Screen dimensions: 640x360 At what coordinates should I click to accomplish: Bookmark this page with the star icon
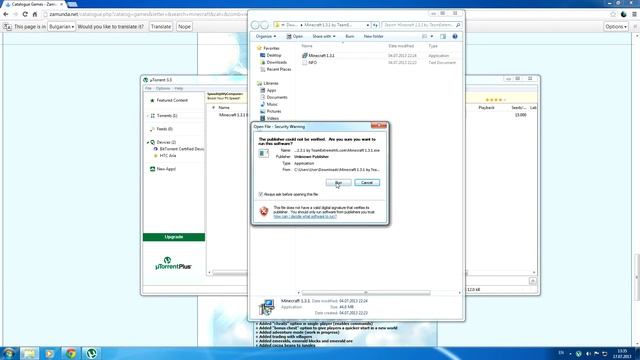pyautogui.click(x=613, y=14)
